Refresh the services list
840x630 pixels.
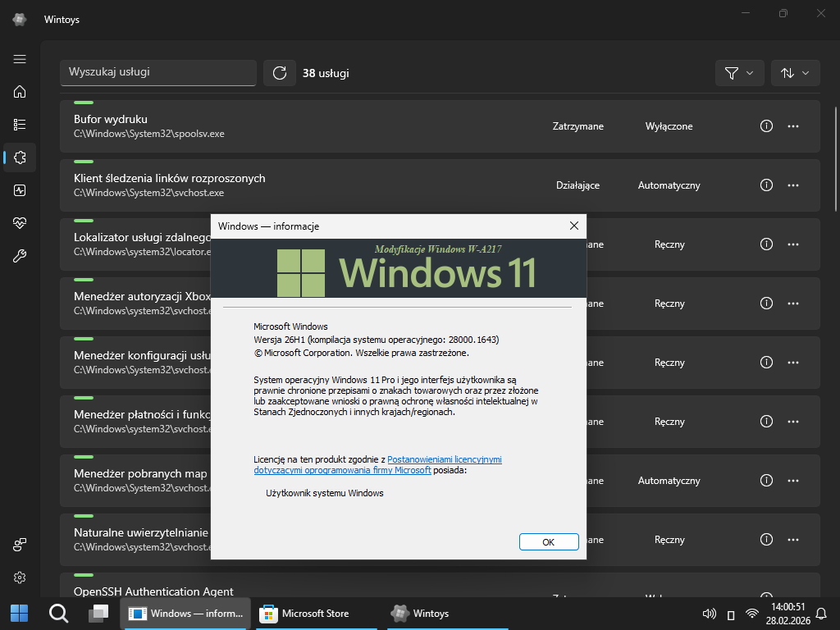(x=279, y=73)
